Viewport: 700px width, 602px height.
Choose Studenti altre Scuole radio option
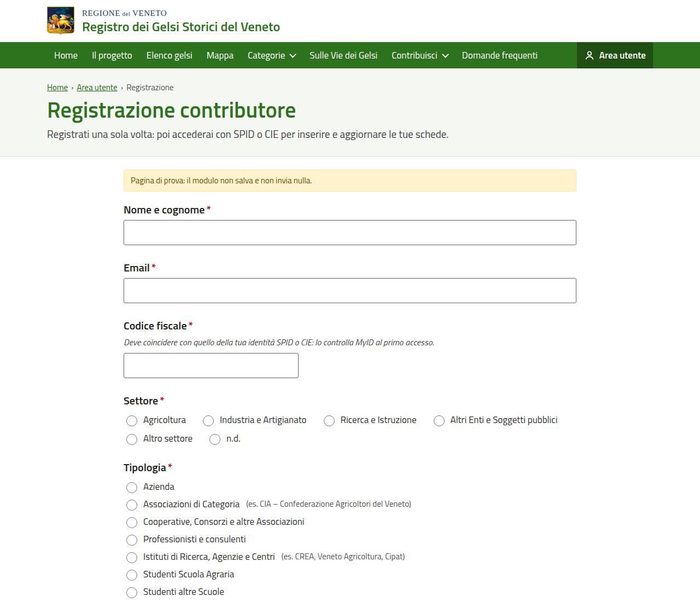coord(132,593)
